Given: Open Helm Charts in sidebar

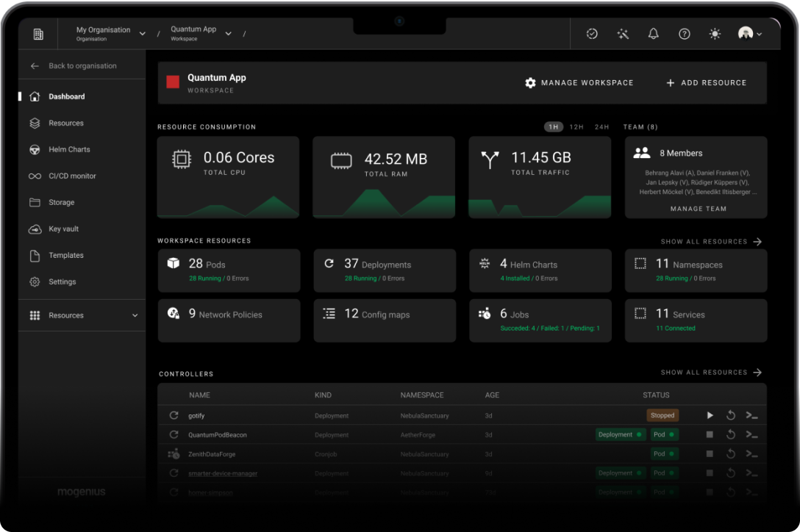Looking at the screenshot, I should (82, 149).
